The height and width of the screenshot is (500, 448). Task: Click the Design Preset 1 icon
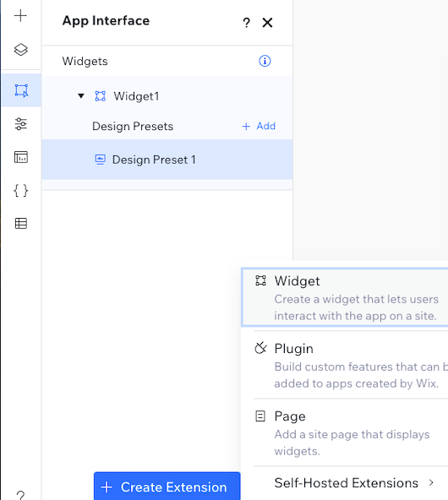[101, 159]
